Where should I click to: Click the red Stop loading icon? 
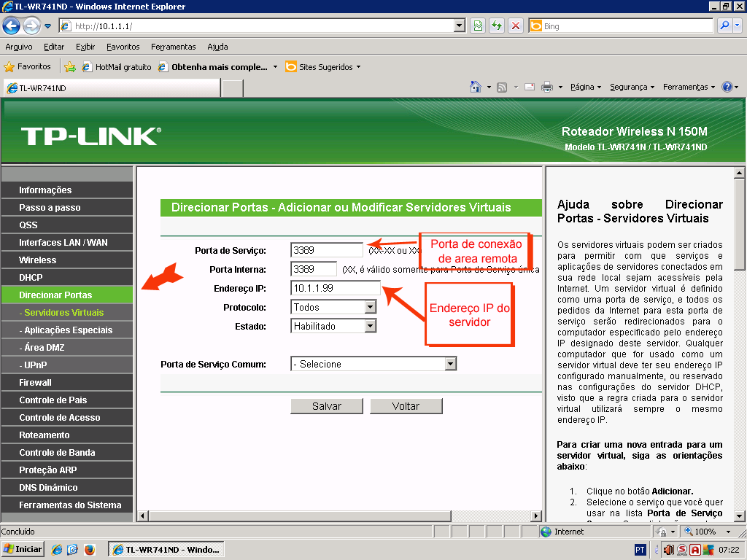point(516,26)
